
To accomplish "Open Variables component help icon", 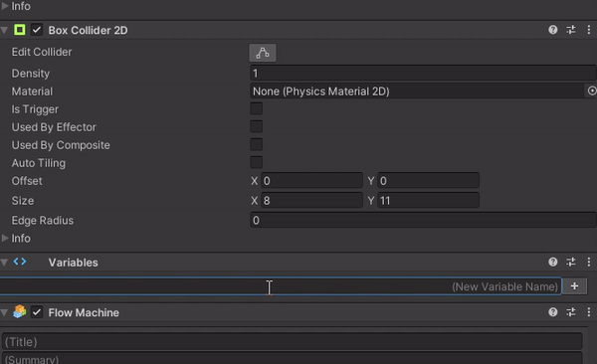I will [x=553, y=262].
